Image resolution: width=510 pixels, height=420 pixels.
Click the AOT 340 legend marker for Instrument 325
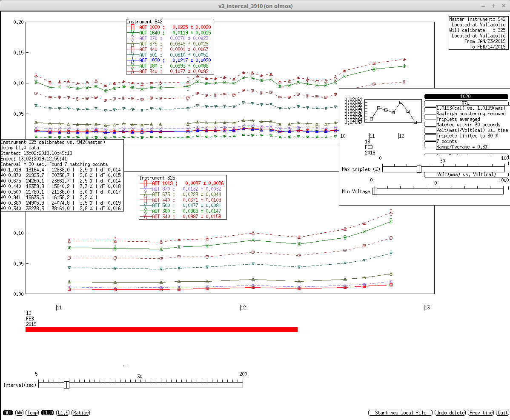[145, 217]
